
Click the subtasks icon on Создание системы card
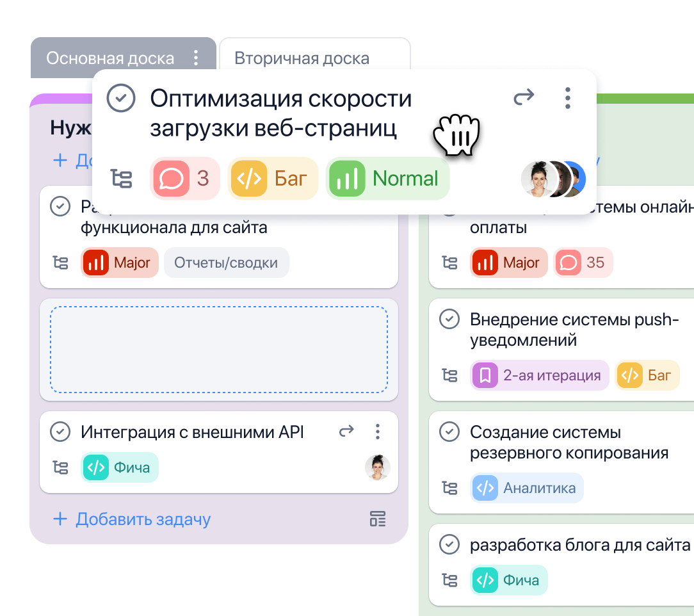pyautogui.click(x=450, y=487)
